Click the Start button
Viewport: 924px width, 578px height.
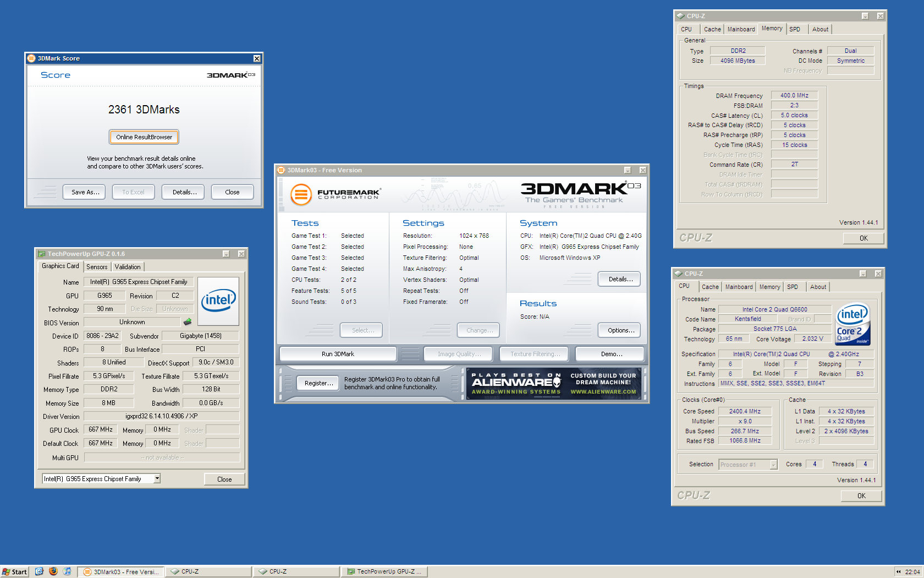coord(14,571)
